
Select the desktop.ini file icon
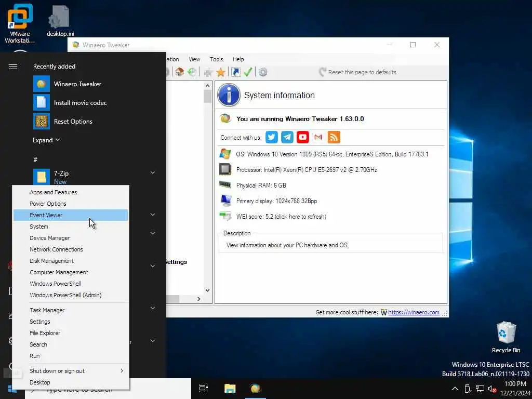point(60,17)
